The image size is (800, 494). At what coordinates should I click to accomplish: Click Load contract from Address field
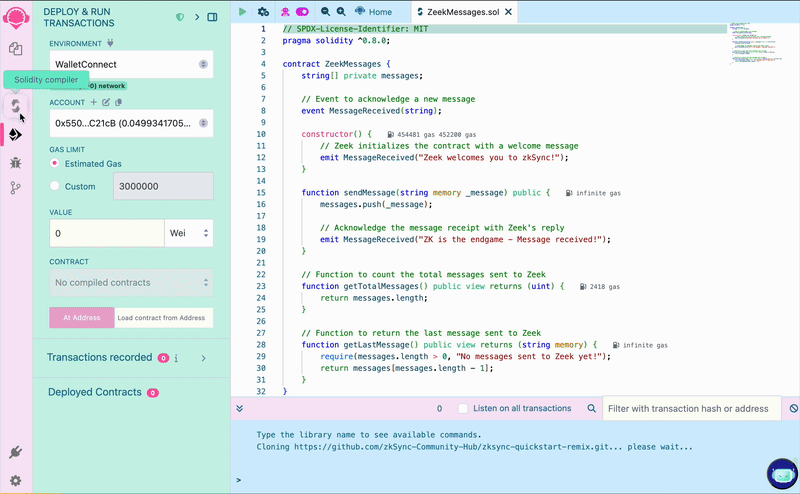[x=164, y=317]
